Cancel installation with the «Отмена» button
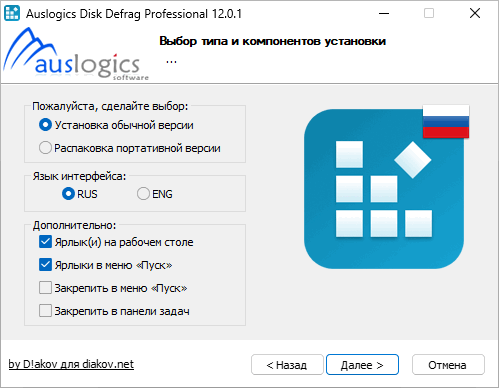 (448, 365)
